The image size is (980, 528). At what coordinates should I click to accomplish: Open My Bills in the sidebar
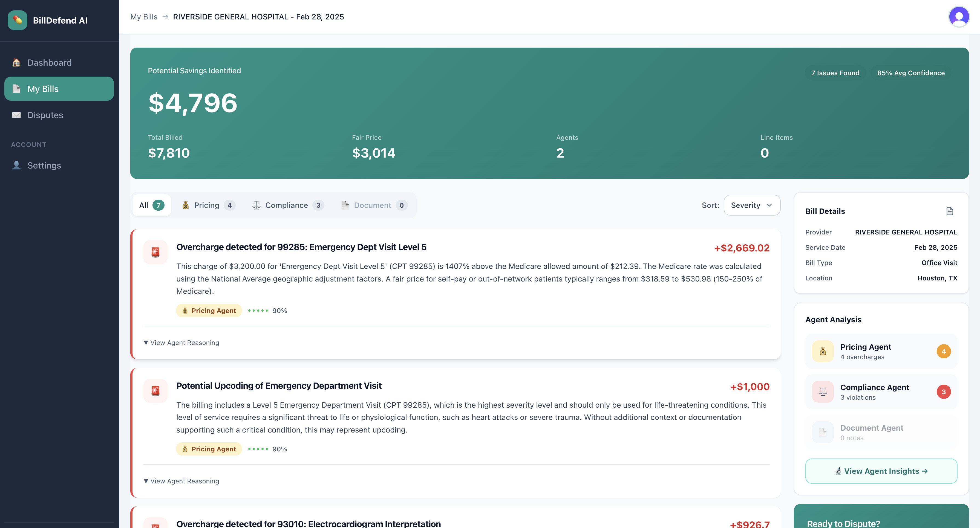tap(59, 89)
